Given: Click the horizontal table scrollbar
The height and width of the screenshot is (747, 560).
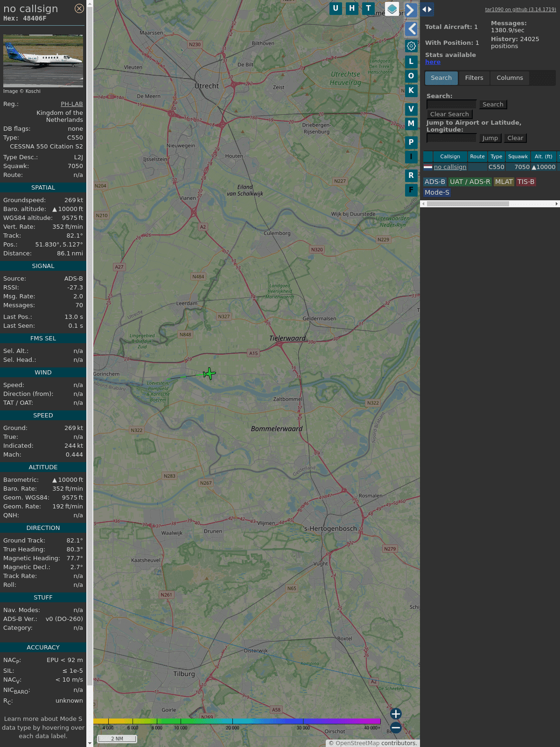Looking at the screenshot, I should (468, 204).
